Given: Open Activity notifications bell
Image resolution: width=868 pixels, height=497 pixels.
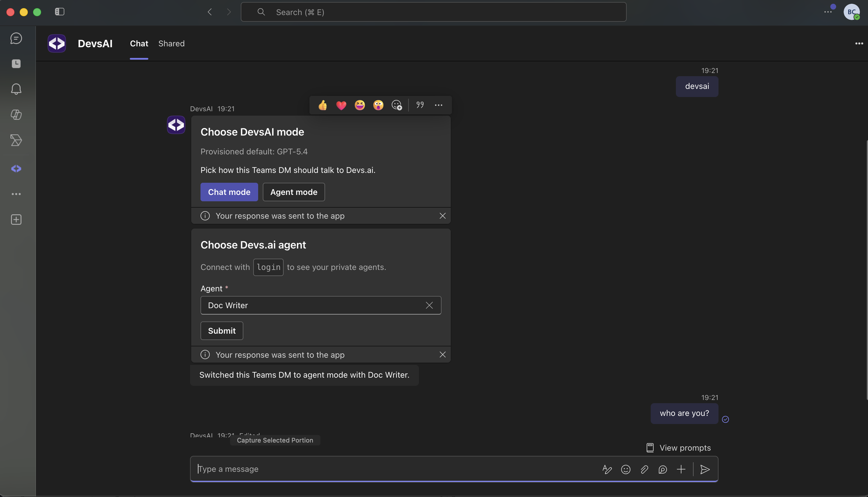Looking at the screenshot, I should click(16, 89).
